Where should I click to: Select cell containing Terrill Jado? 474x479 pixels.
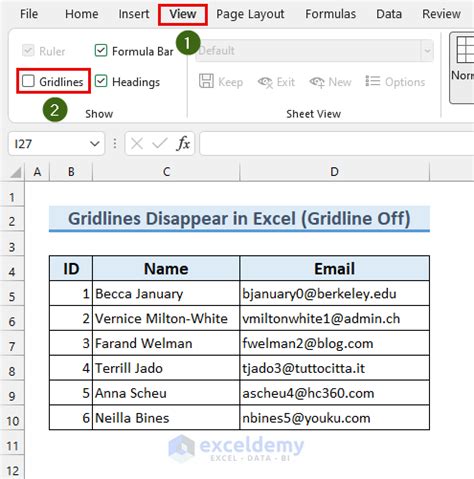tap(166, 368)
